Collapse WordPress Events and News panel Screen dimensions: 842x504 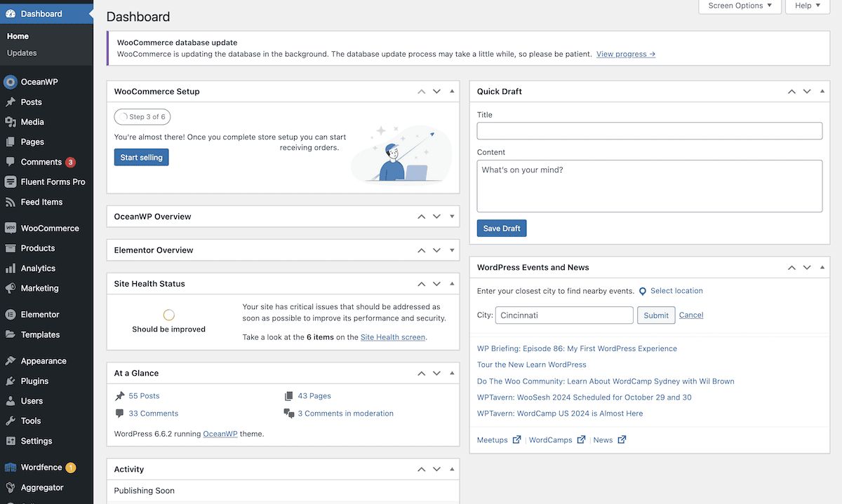coord(822,267)
